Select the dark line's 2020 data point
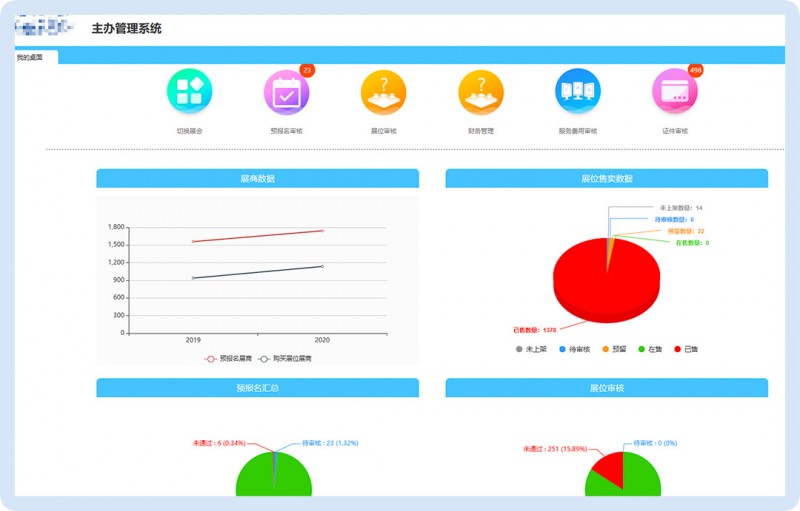The width and height of the screenshot is (800, 511). 322,266
